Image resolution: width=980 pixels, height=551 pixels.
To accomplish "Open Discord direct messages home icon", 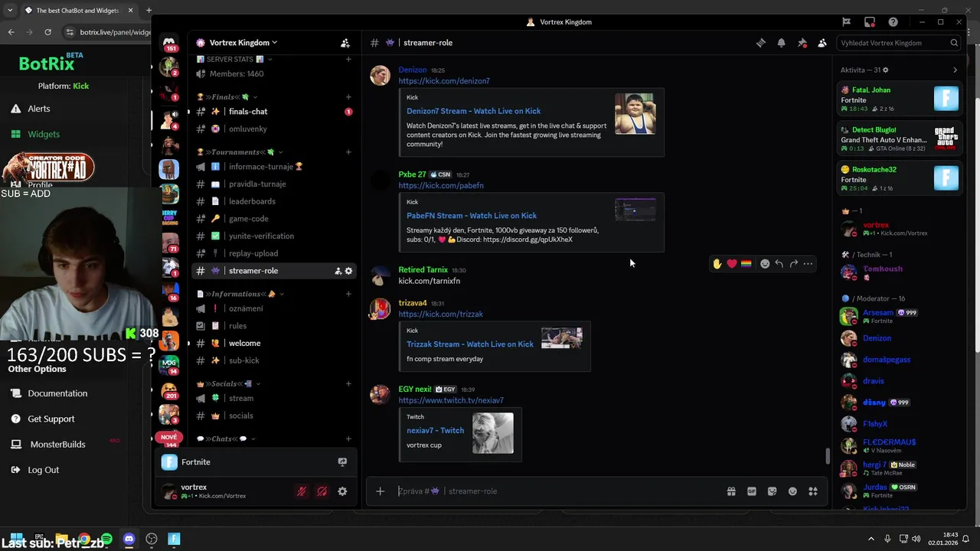I will 169,43.
